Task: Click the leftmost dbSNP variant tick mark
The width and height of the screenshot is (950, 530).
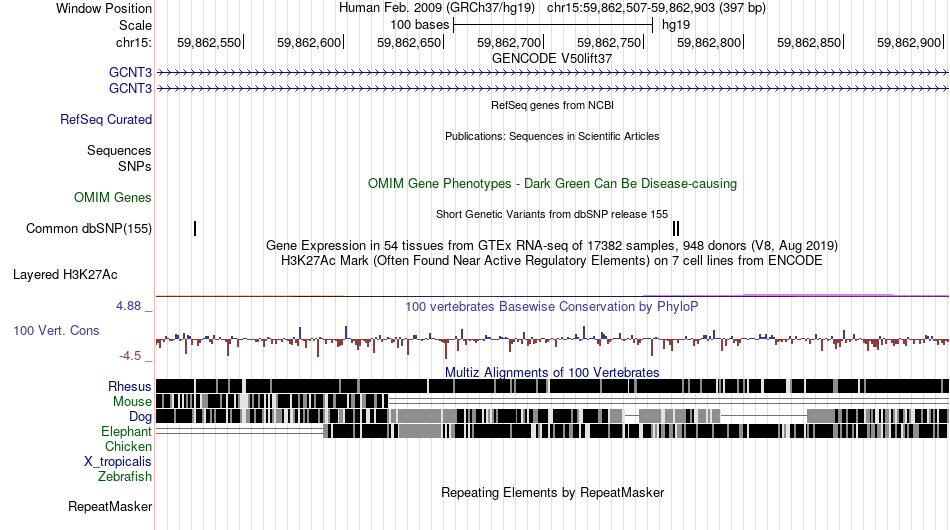Action: [195, 228]
